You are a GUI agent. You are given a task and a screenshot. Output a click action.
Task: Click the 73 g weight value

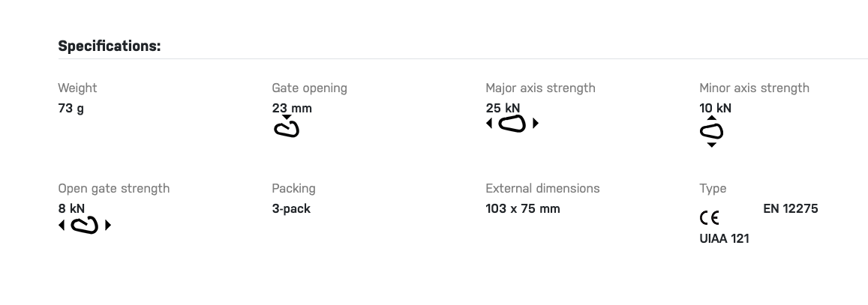pyautogui.click(x=71, y=109)
